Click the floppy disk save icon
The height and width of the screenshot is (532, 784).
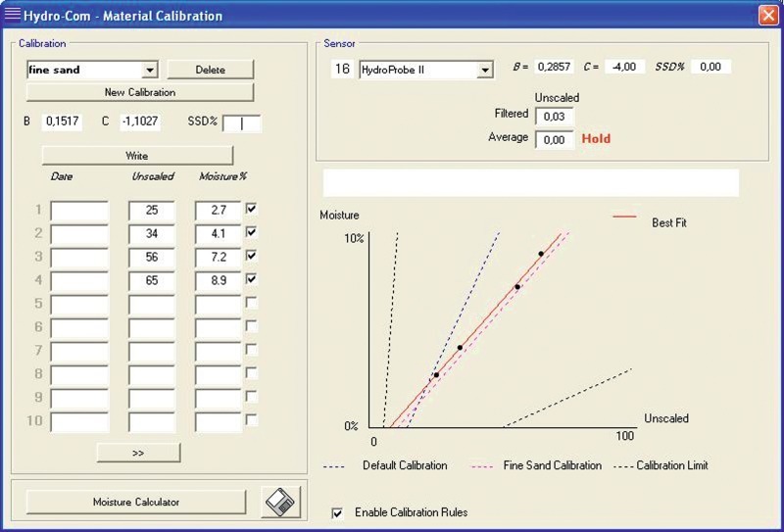click(x=280, y=502)
